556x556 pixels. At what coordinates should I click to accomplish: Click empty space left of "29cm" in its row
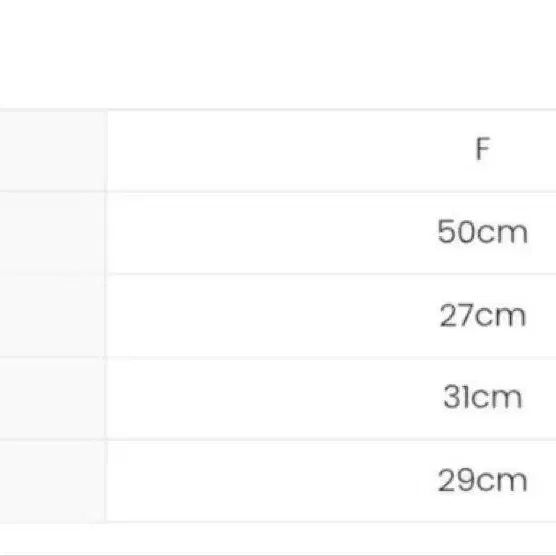[269, 482]
